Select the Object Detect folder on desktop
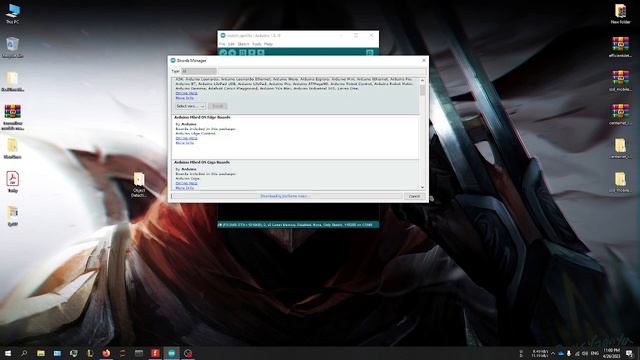 point(139,184)
